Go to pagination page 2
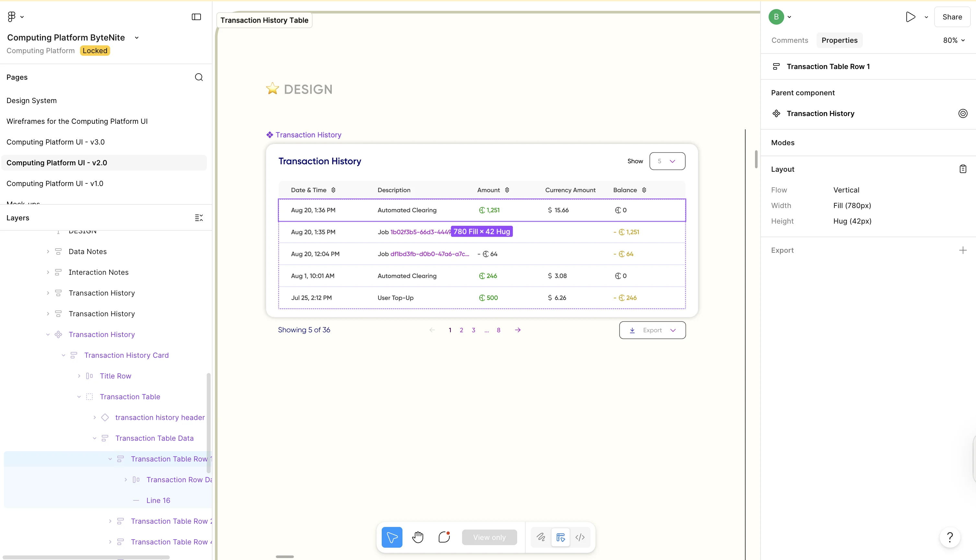This screenshot has width=976, height=560. tap(461, 330)
